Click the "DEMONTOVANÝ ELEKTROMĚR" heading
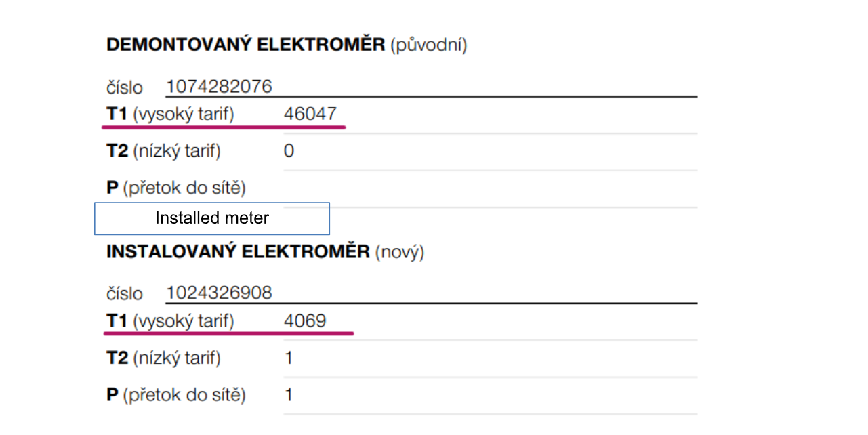 245,45
